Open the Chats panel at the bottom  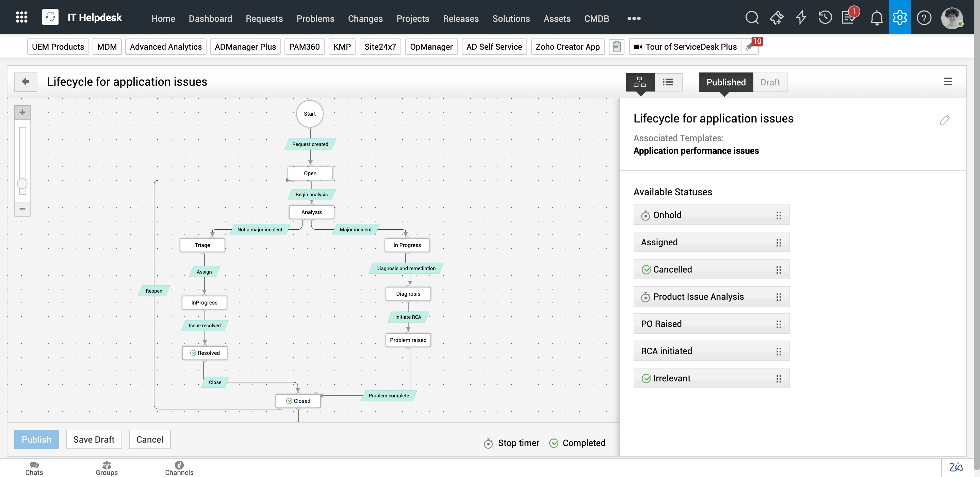(x=34, y=468)
